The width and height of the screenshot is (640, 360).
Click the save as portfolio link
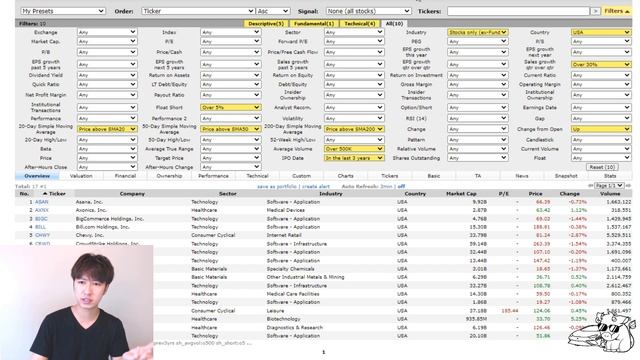click(x=277, y=186)
